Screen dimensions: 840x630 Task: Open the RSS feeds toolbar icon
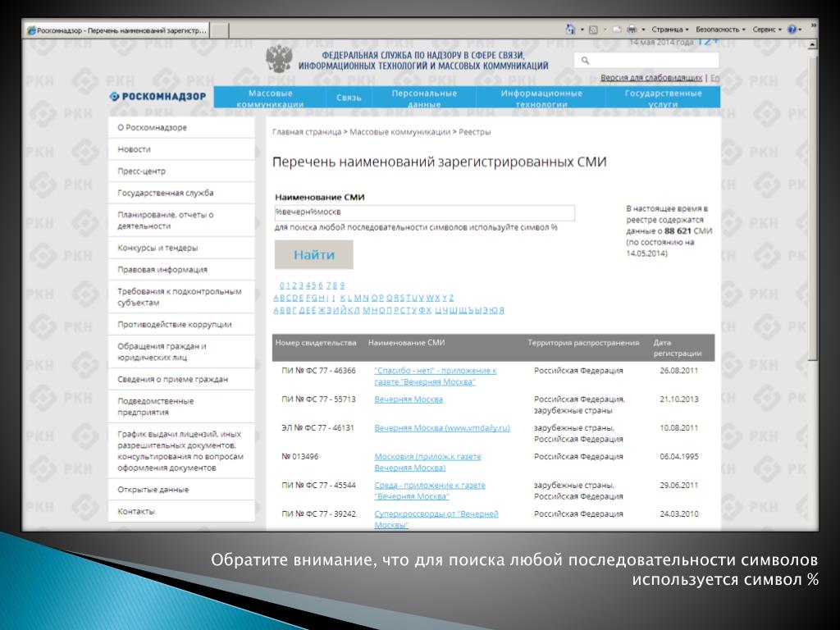pyautogui.click(x=593, y=30)
